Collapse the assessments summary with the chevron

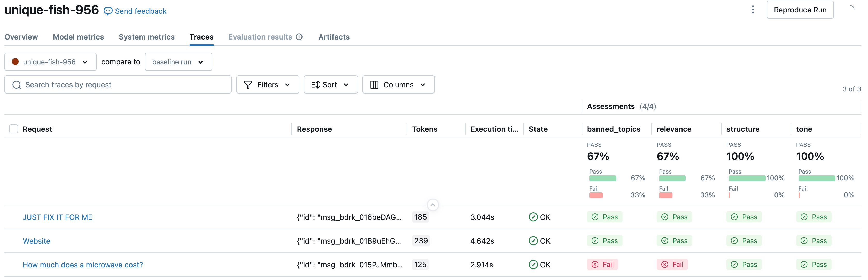[x=433, y=205]
